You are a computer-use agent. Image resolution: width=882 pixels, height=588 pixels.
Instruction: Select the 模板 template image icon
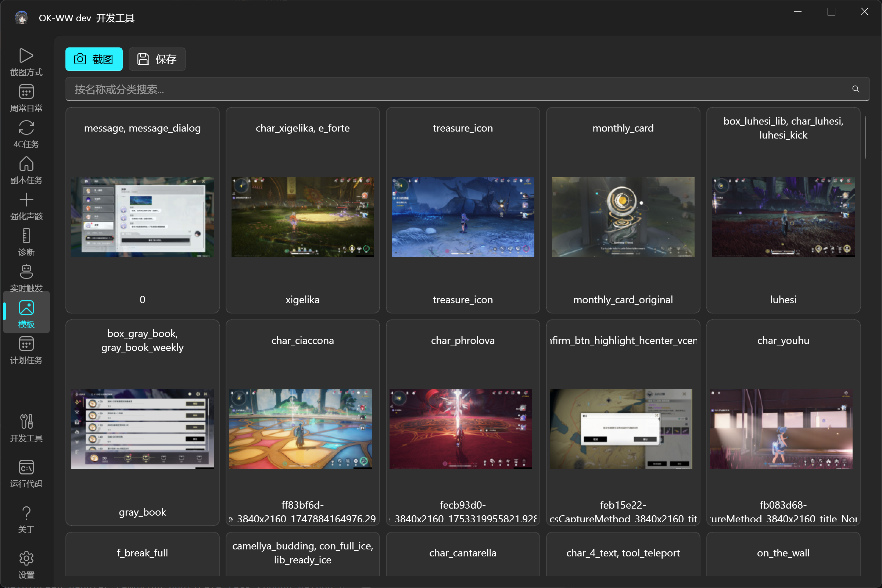tap(26, 308)
